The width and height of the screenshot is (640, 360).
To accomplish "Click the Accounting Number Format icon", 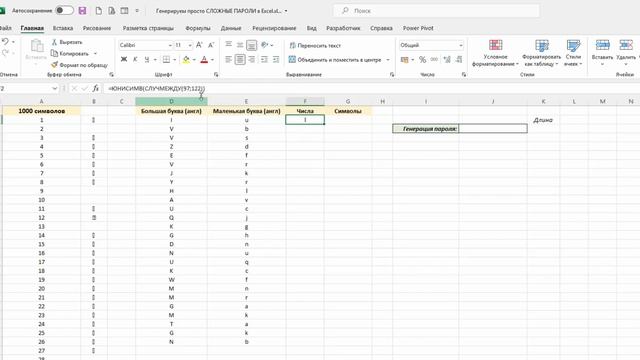I will click(404, 60).
